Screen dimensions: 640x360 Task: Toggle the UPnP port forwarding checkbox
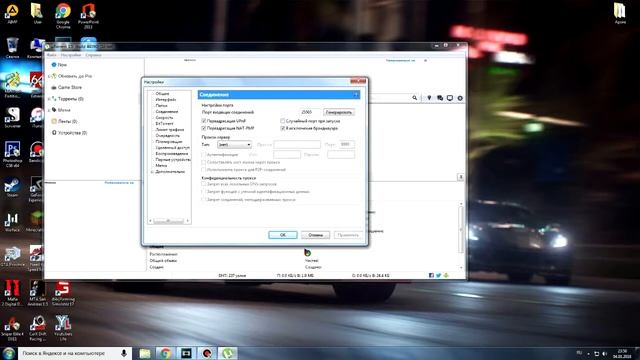tap(204, 121)
